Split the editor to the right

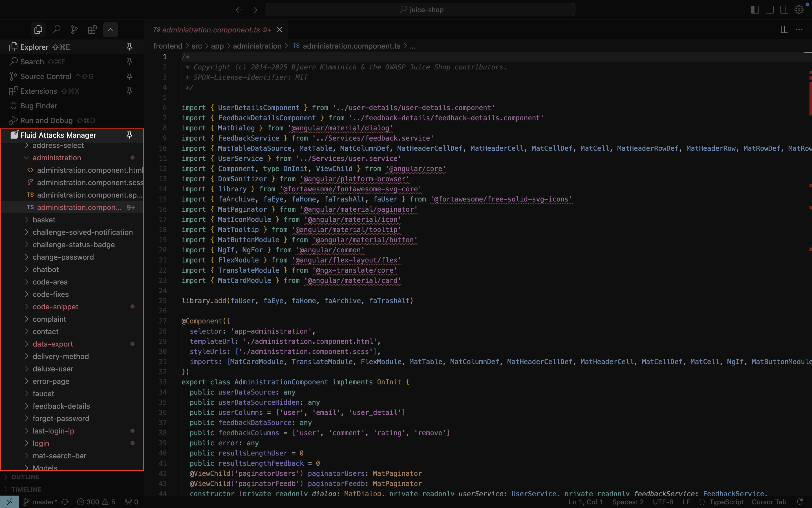coord(784,30)
